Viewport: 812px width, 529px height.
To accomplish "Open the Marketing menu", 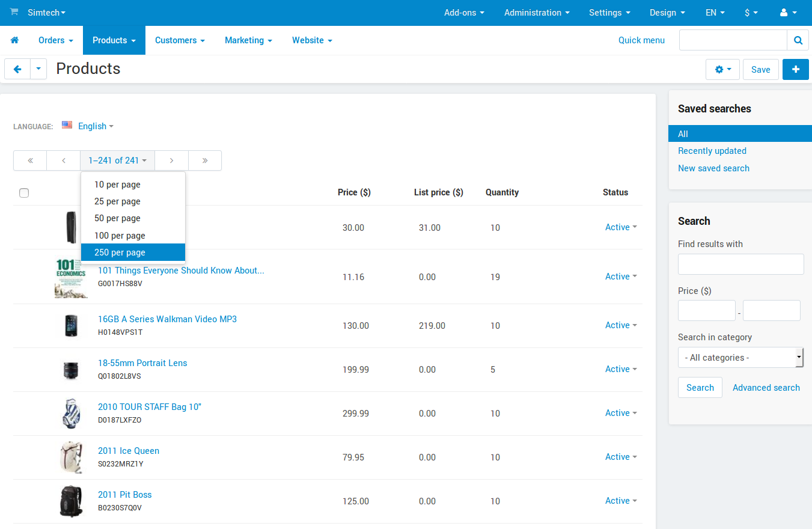I will tap(248, 40).
